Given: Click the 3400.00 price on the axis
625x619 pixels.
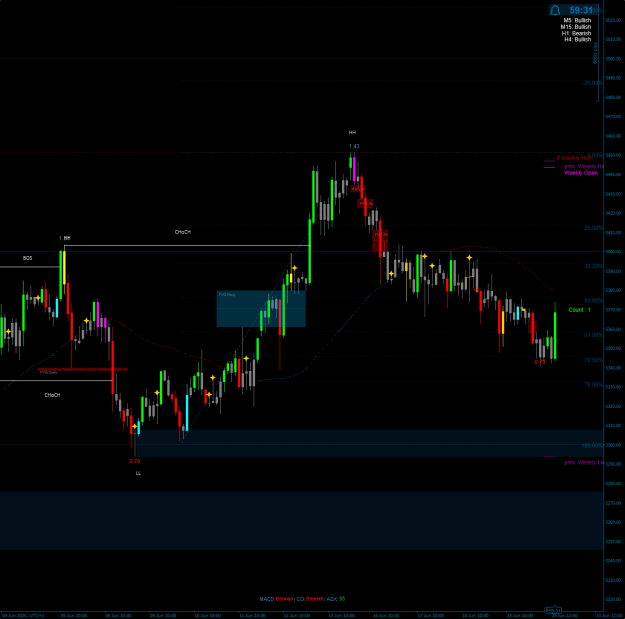Looking at the screenshot, I should (613, 252).
